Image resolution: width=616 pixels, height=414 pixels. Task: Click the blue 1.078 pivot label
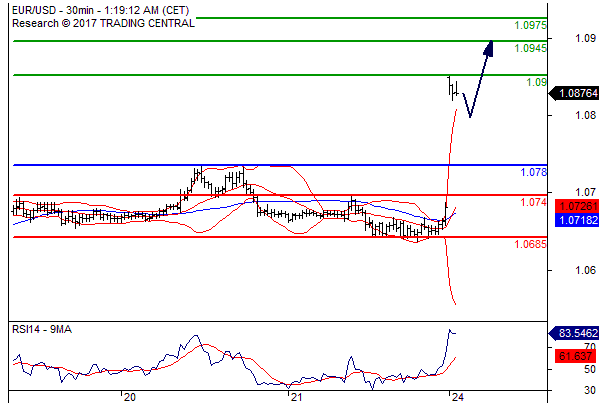click(534, 172)
